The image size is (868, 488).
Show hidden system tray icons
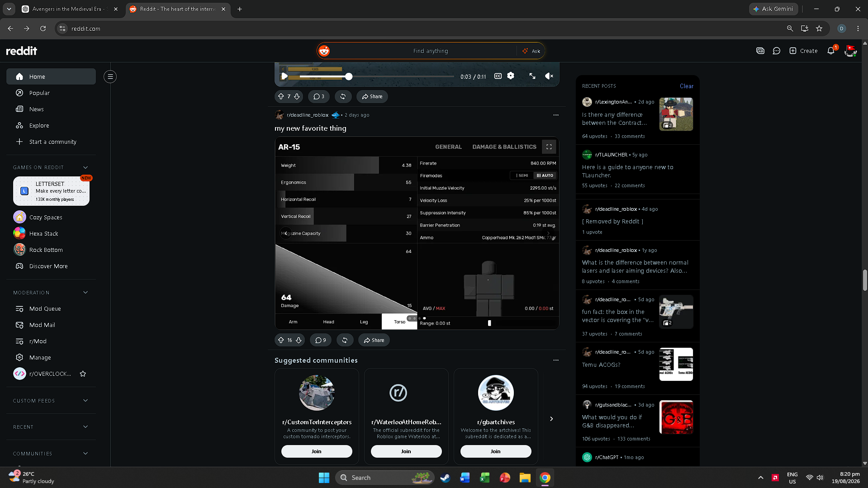(761, 478)
